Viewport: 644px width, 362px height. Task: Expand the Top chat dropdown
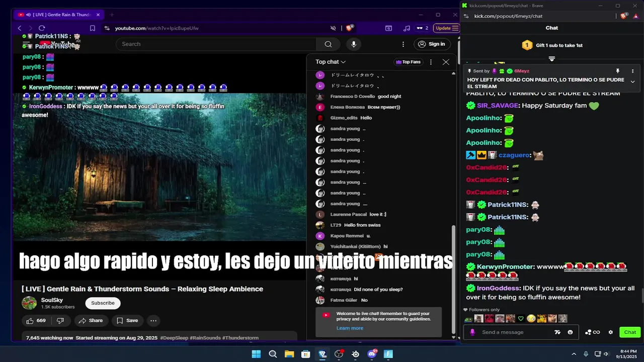[x=331, y=62]
